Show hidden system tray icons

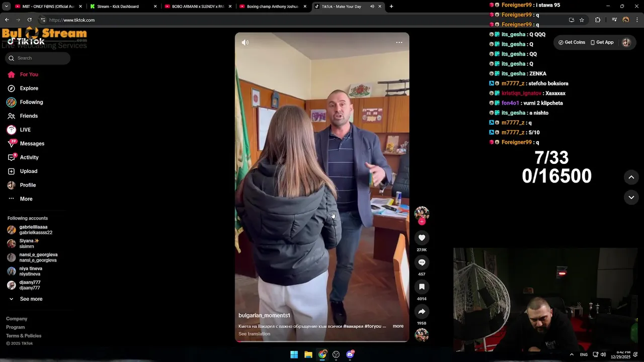572,354
